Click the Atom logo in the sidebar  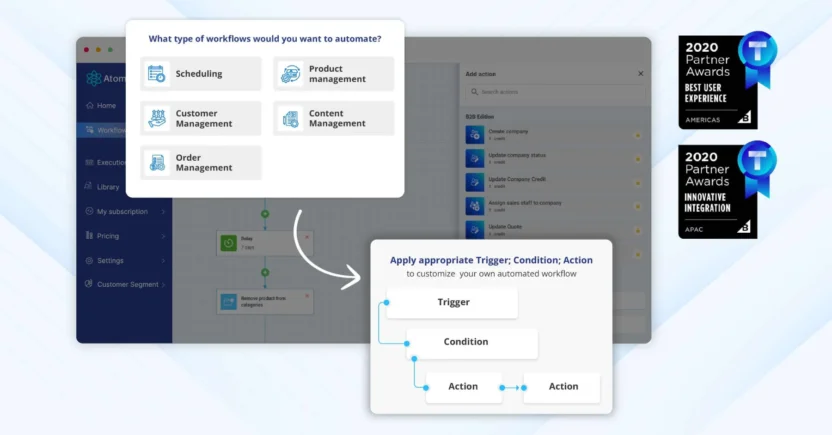pos(94,79)
